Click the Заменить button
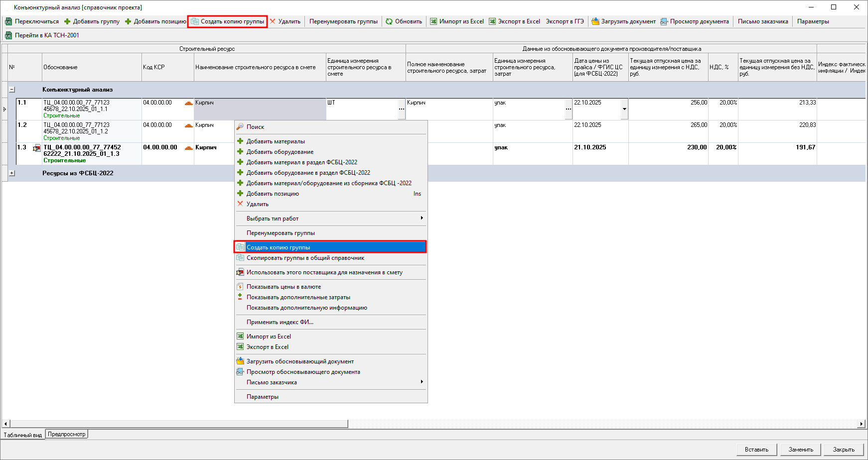Screen dimensions: 868x460 [x=801, y=450]
